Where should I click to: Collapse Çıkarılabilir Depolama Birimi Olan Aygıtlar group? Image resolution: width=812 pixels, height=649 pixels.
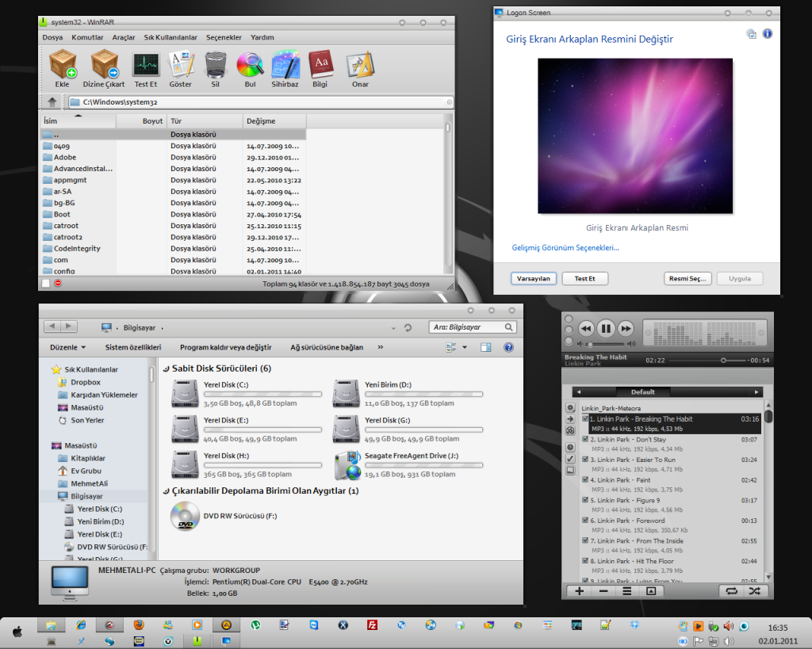point(167,491)
